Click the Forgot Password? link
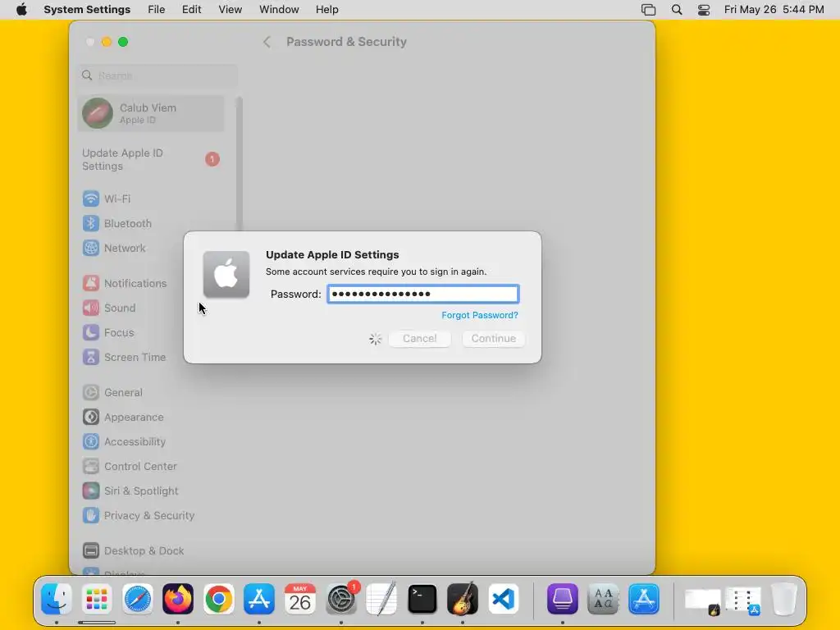The height and width of the screenshot is (630, 840). (x=479, y=315)
